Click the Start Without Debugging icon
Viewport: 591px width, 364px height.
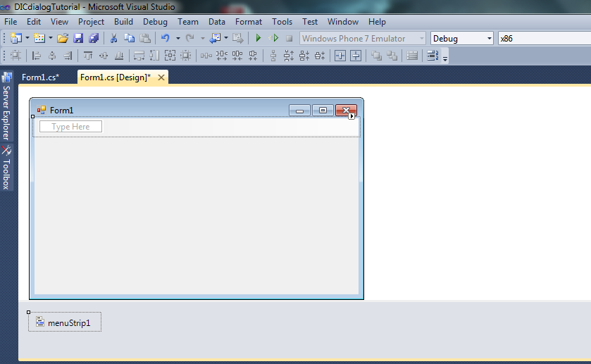point(273,38)
